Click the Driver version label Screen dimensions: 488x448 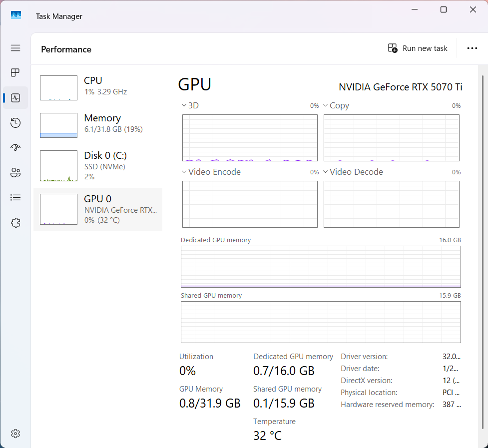[x=364, y=357]
